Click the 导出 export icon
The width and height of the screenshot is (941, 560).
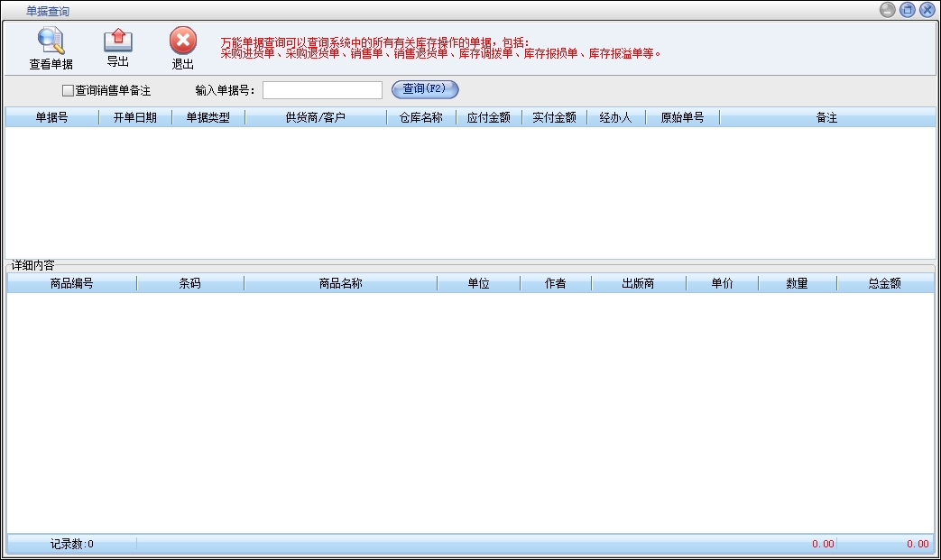tap(118, 41)
